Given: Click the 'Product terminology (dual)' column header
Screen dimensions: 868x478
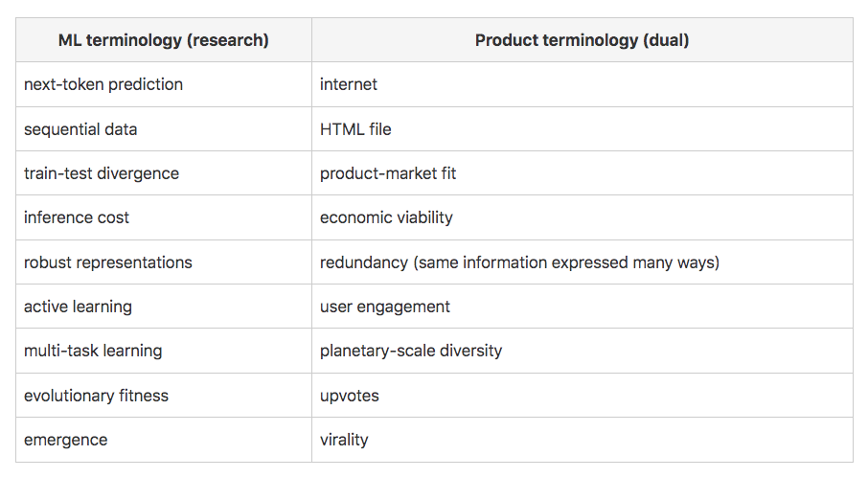Looking at the screenshot, I should click(582, 40).
